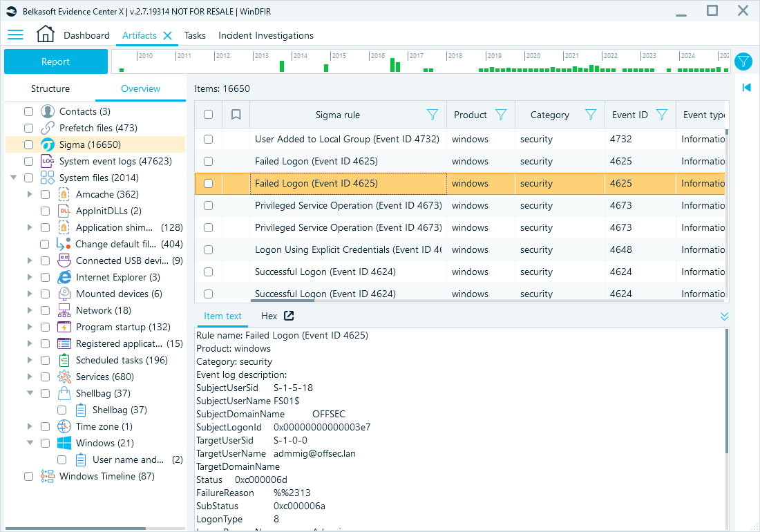The height and width of the screenshot is (532, 760).
Task: Expand the Mounted devices node
Action: click(30, 294)
